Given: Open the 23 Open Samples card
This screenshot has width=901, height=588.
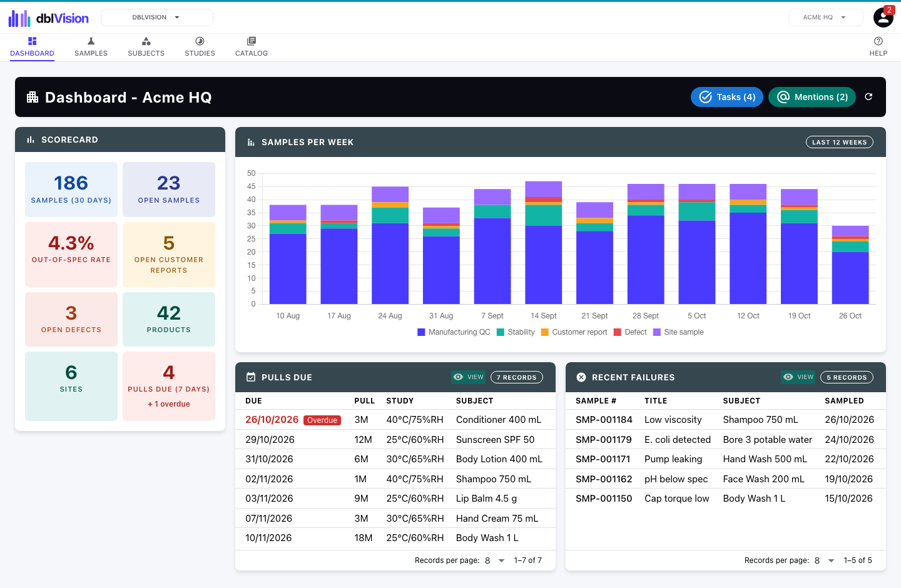Looking at the screenshot, I should tap(169, 190).
